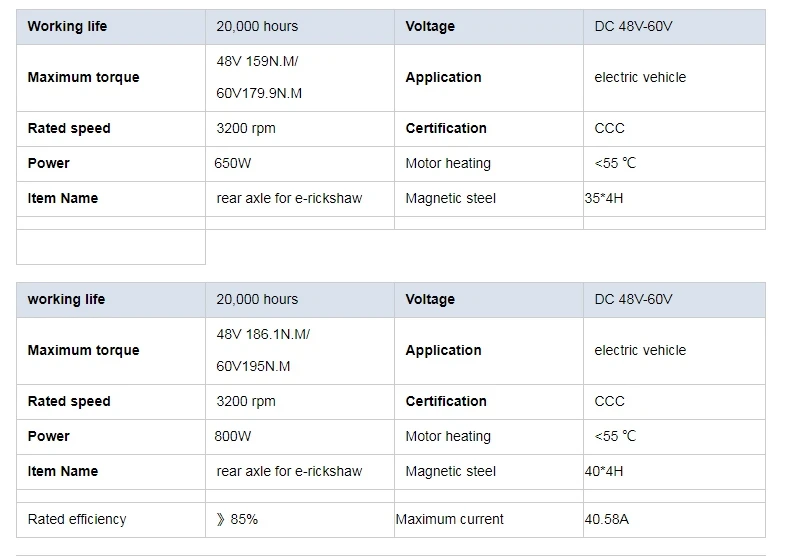Viewport: 800px width, 556px height.
Task: Select the 35*4H magnetic steel value
Action: coord(604,198)
